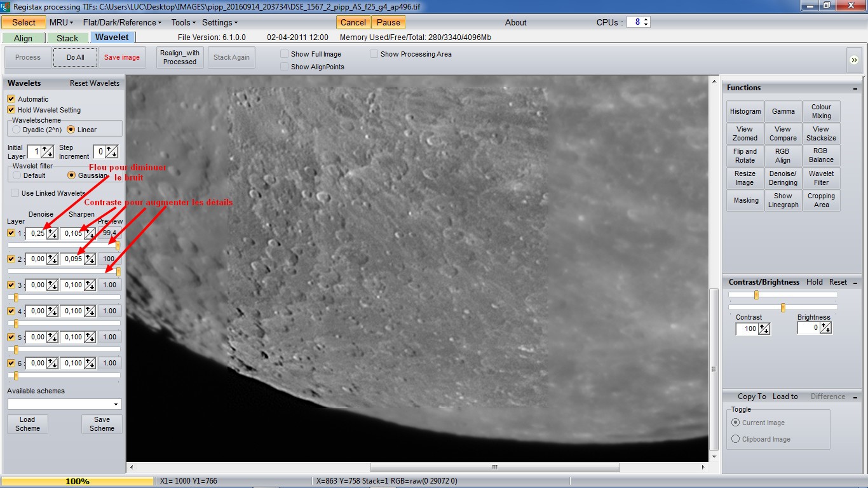
Task: Select the Default wavelet filter
Action: (x=17, y=175)
